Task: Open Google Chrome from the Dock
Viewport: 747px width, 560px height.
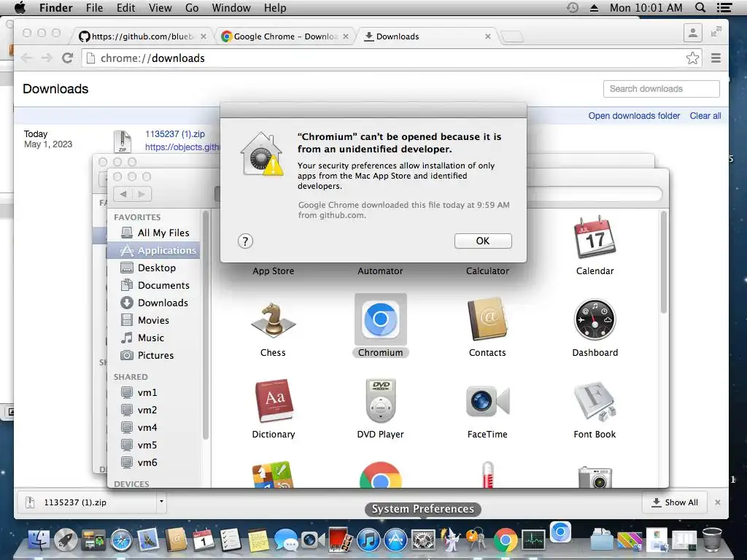Action: click(506, 540)
